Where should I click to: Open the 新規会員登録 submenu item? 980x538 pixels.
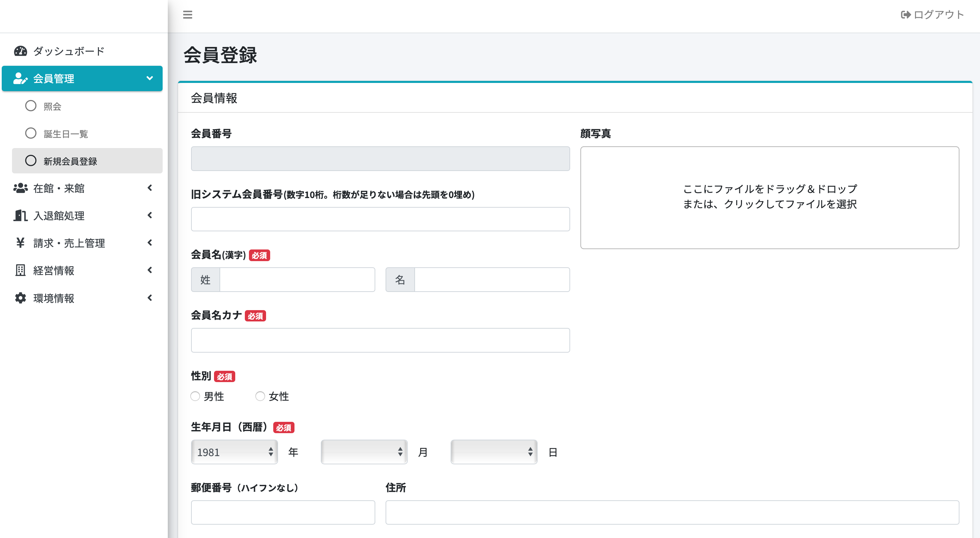pyautogui.click(x=87, y=161)
